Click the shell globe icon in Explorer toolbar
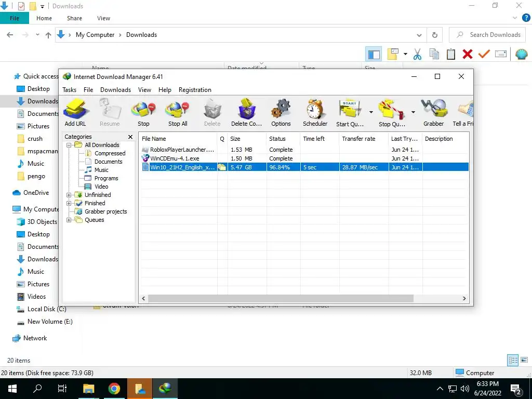Screen dimensions: 532x399 [521, 54]
